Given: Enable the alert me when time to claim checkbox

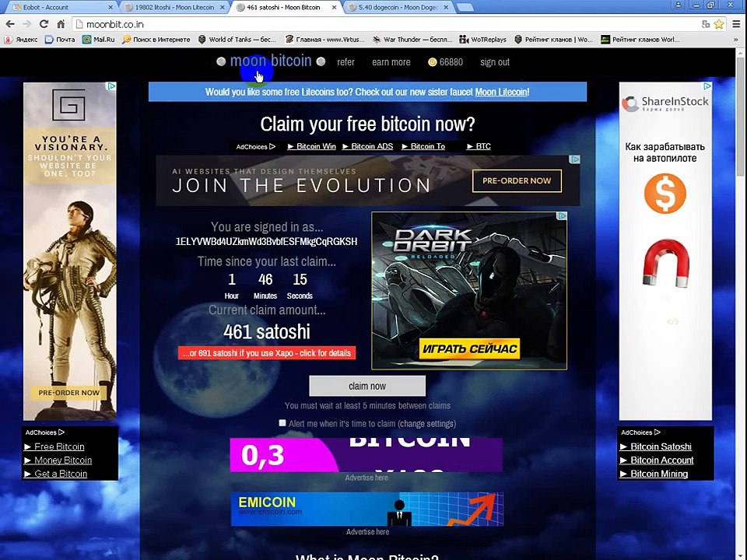Looking at the screenshot, I should click(x=282, y=423).
